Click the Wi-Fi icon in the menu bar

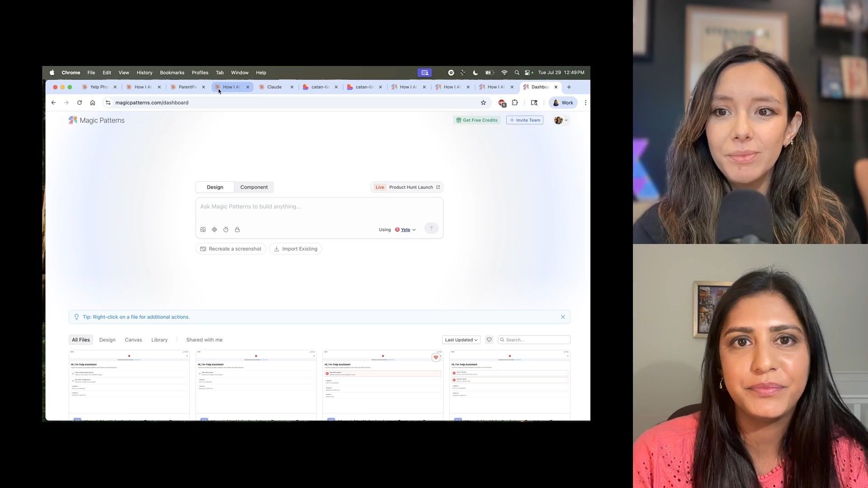[x=504, y=72]
